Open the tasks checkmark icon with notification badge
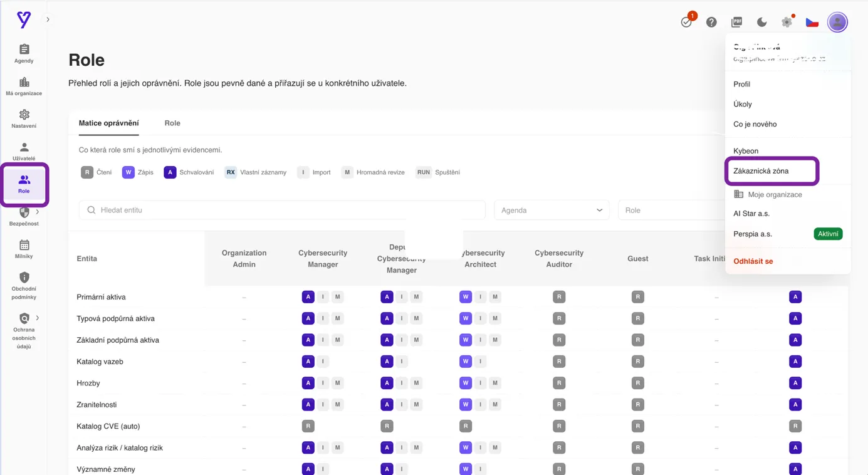This screenshot has height=475, width=868. pyautogui.click(x=687, y=22)
